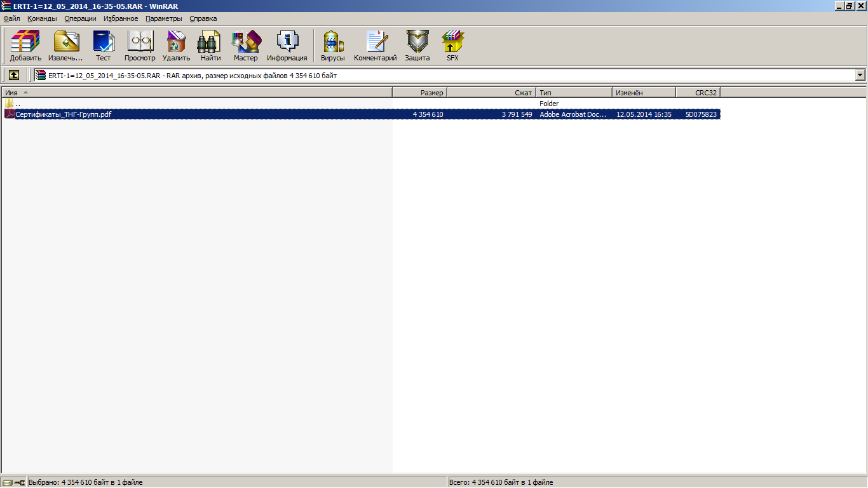
Task: Open the Операции menu
Action: click(x=80, y=18)
